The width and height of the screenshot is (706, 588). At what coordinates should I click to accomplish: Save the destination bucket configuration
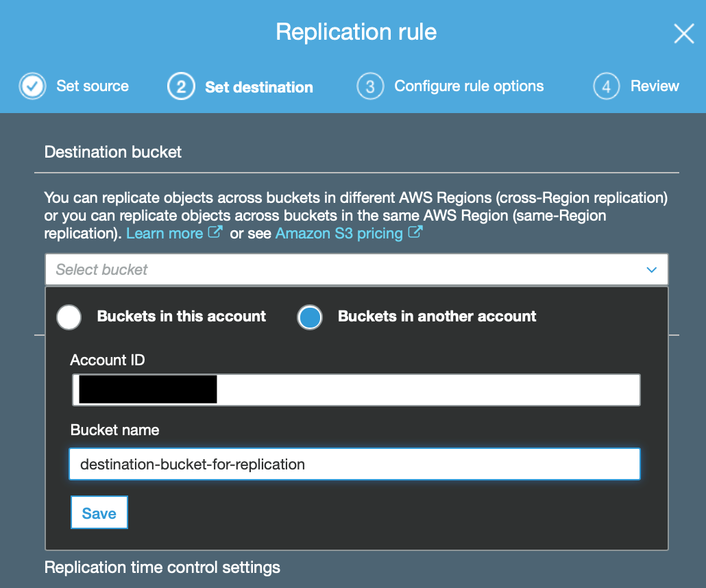click(99, 512)
